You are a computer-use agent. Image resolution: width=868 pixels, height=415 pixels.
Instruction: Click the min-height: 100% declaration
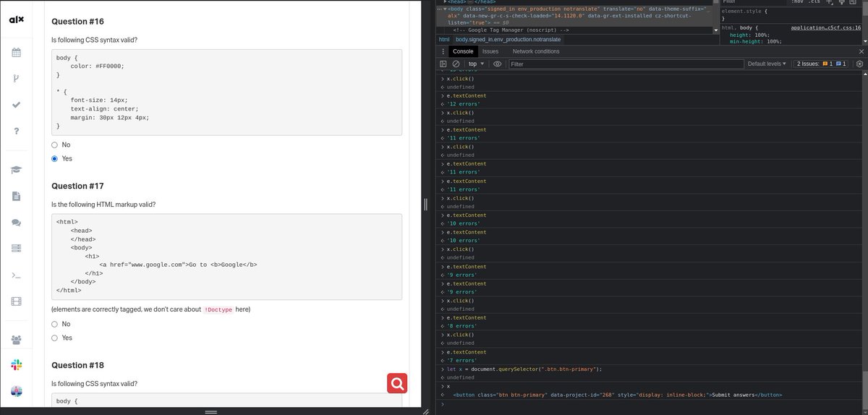click(x=756, y=41)
